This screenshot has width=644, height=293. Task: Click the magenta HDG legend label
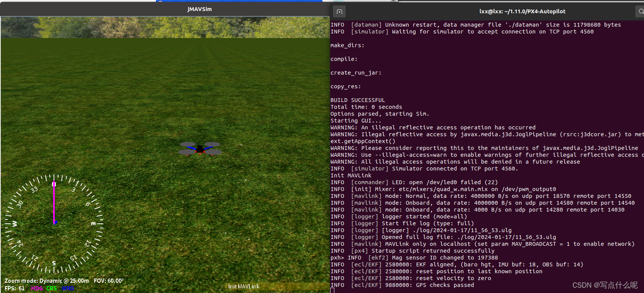click(x=37, y=288)
